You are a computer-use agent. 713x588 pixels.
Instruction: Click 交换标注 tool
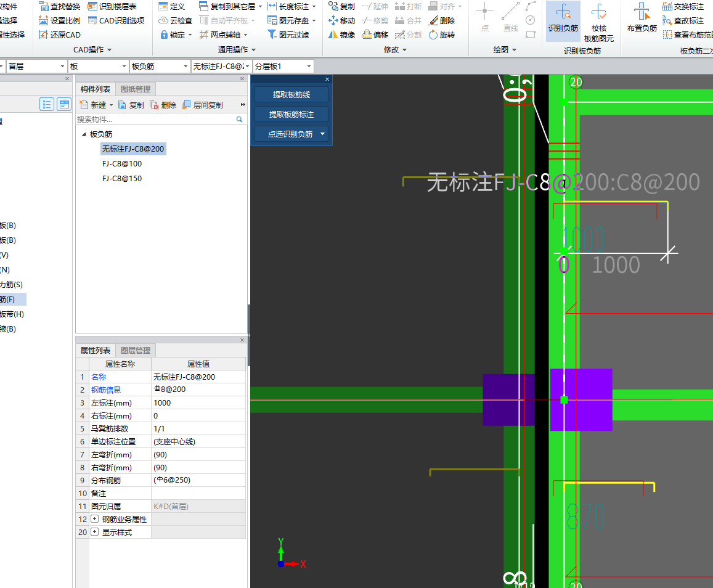coord(683,6)
